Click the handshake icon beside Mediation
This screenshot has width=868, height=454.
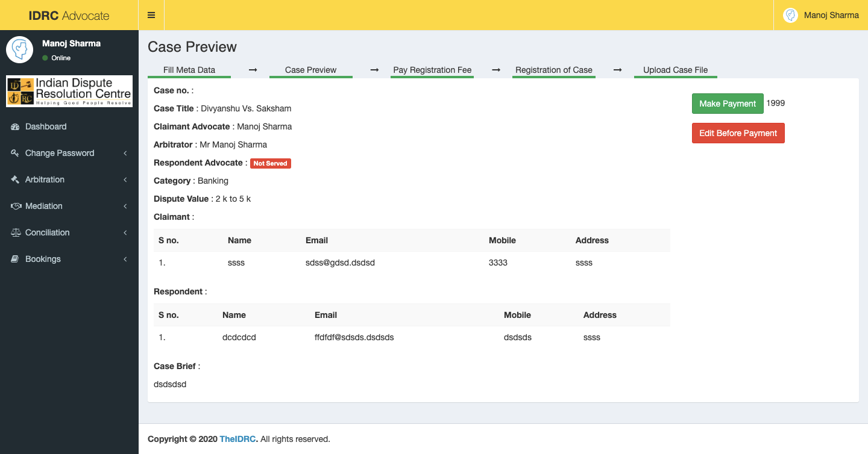pyautogui.click(x=16, y=206)
